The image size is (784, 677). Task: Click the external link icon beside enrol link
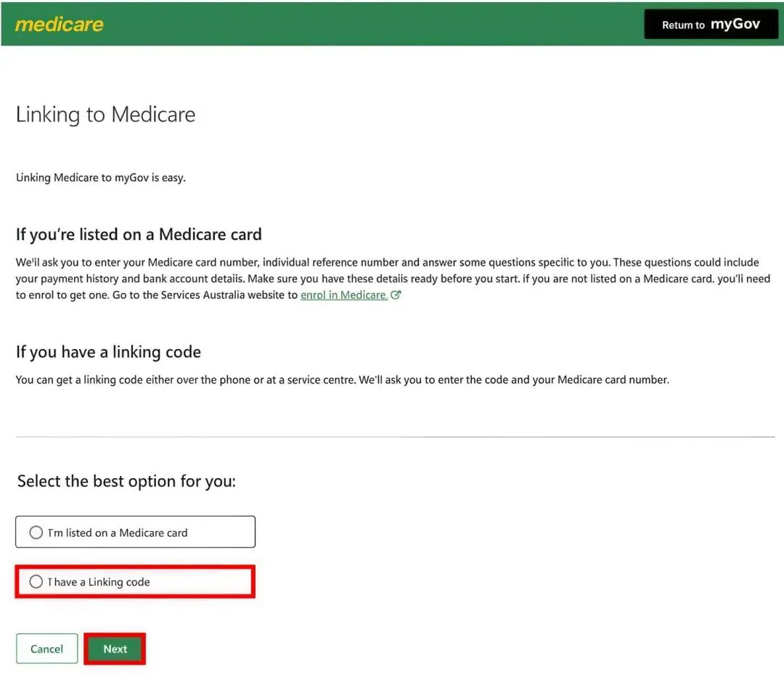pyautogui.click(x=396, y=295)
